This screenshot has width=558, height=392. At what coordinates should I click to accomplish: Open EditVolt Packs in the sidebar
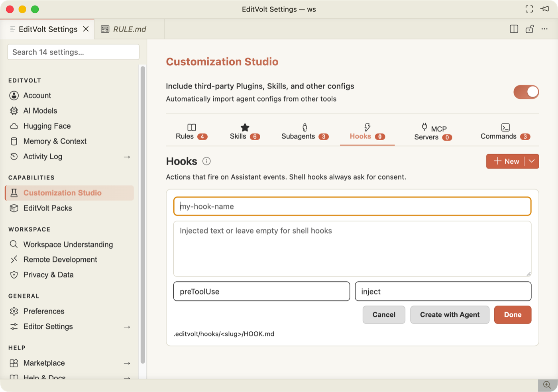(69, 208)
